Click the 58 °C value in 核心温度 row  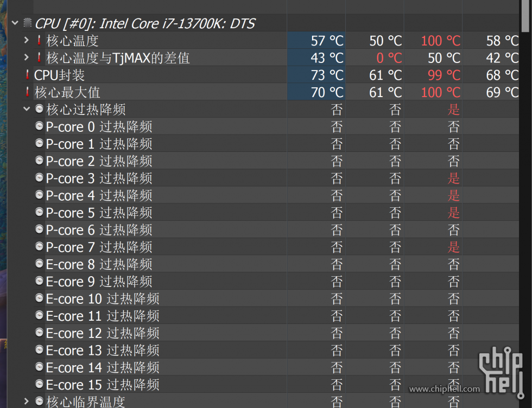coord(503,41)
